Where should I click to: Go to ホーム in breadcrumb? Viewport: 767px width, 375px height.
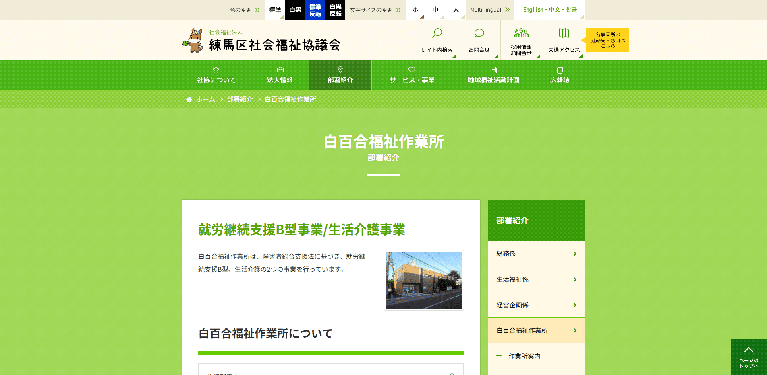(206, 99)
